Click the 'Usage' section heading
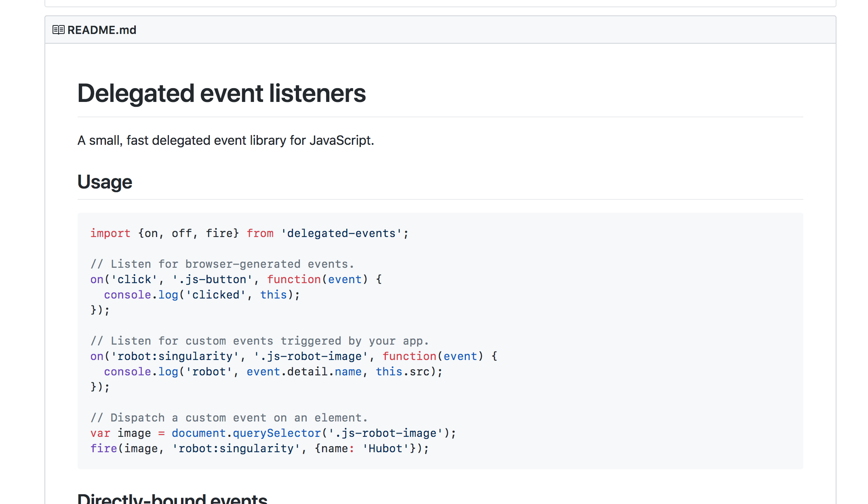The image size is (868, 504). (105, 182)
